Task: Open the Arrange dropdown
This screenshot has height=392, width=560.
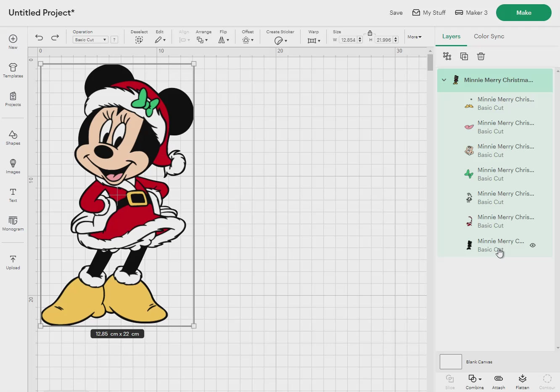Action: [x=202, y=40]
